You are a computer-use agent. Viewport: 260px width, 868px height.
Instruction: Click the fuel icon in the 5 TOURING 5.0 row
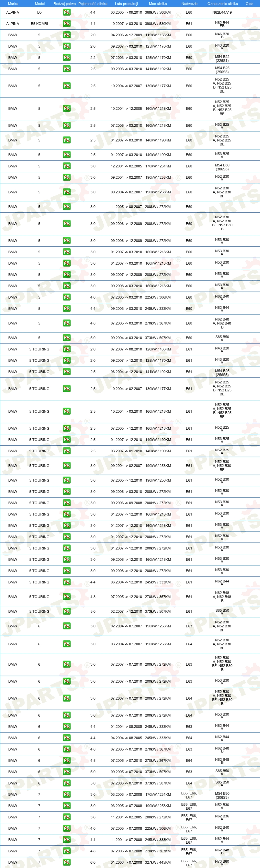(x=67, y=611)
